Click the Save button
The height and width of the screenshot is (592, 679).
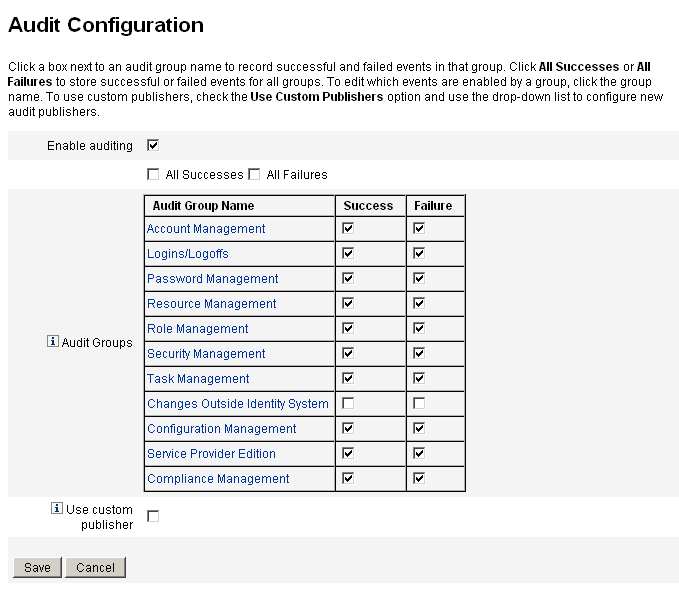pyautogui.click(x=37, y=568)
